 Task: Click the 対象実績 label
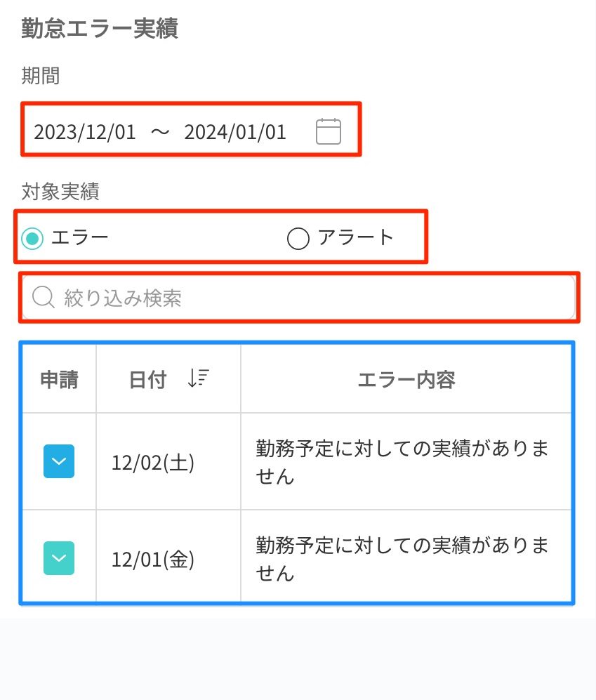tap(60, 192)
